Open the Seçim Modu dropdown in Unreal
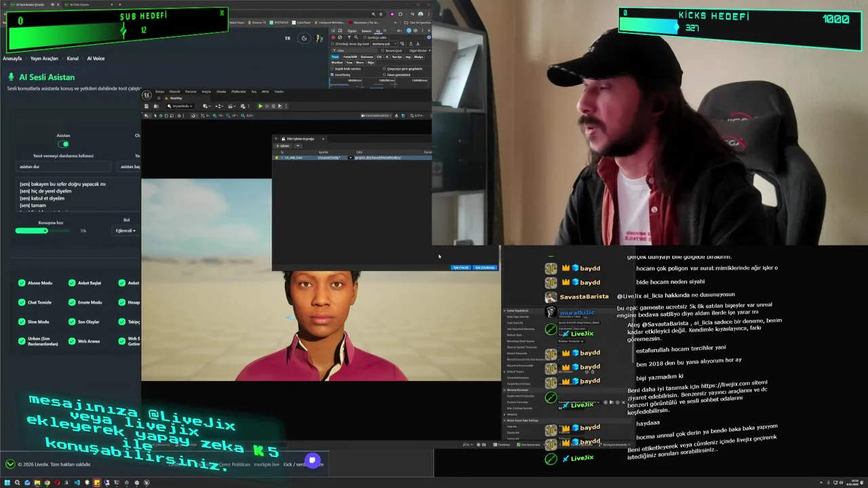Image resolution: width=868 pixels, height=488 pixels. click(x=180, y=106)
